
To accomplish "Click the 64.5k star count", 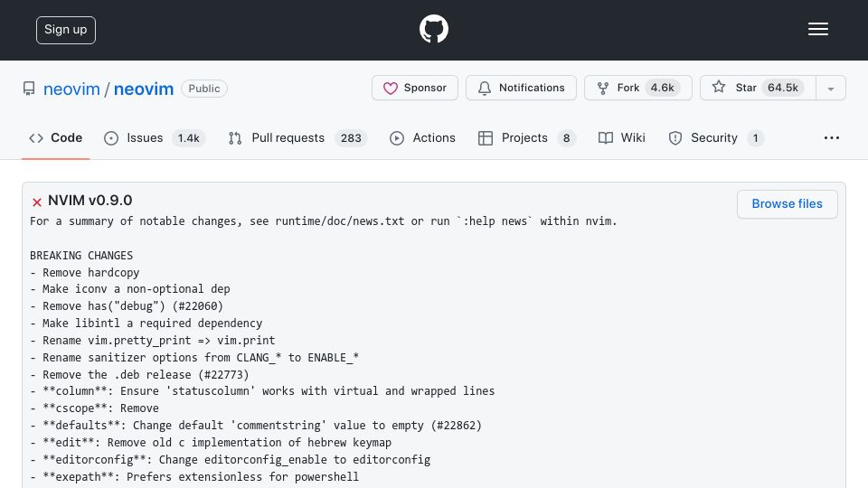I will coord(783,88).
